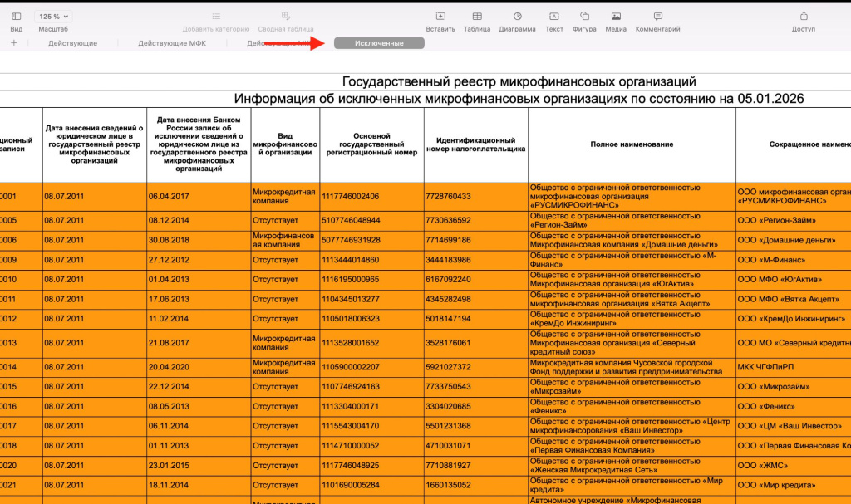Click the title cell Государственный реестр микрофинансовых организаций
This screenshot has height=504, width=851.
[519, 81]
